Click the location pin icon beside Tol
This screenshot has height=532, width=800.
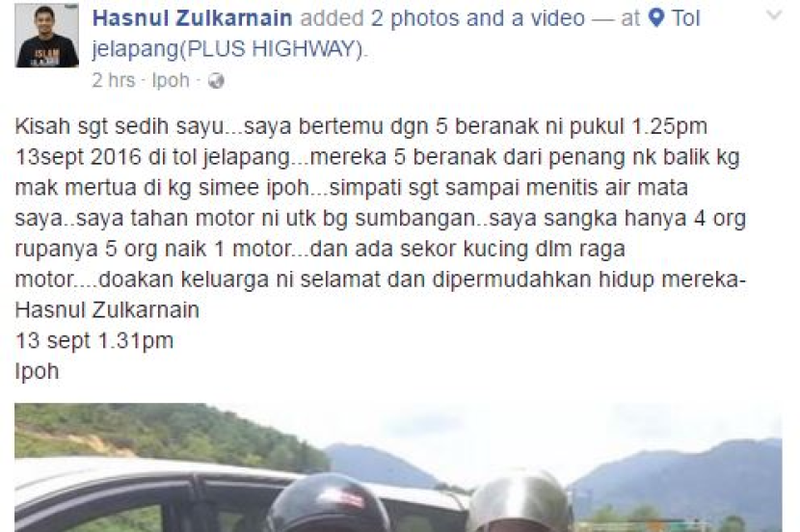(655, 18)
